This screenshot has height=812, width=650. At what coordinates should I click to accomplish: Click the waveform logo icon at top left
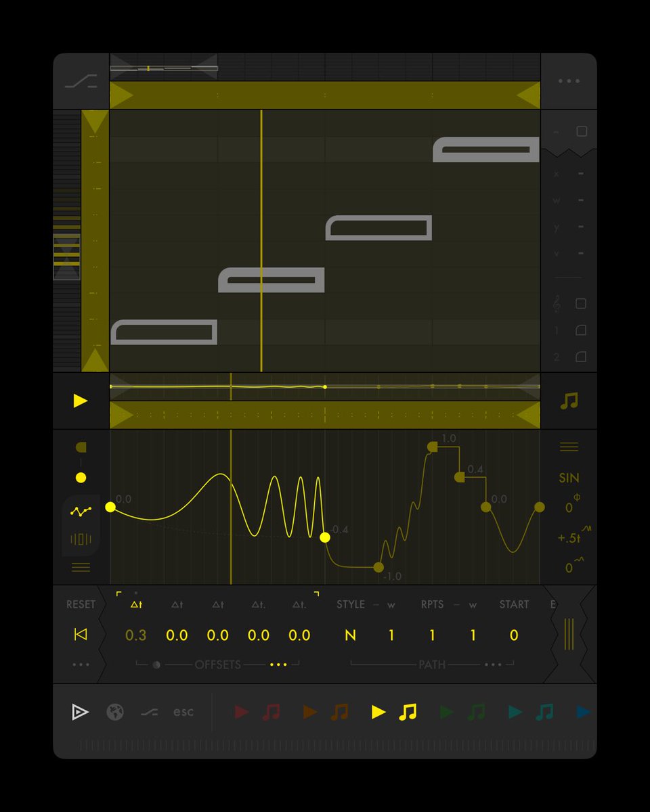click(80, 81)
